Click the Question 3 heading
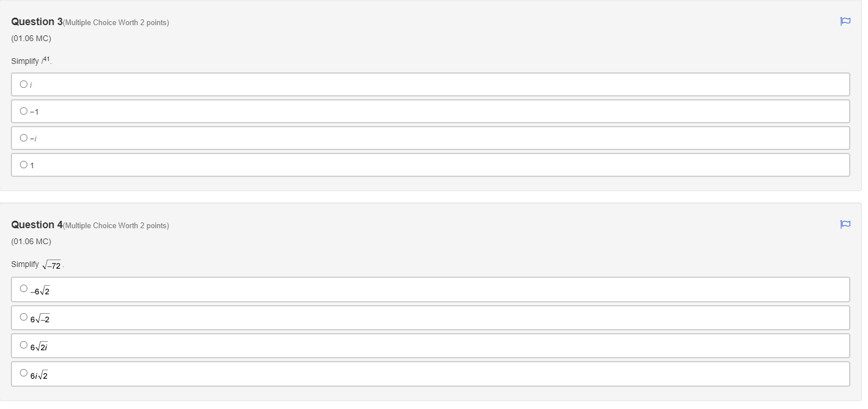This screenshot has height=409, width=868. coord(35,22)
